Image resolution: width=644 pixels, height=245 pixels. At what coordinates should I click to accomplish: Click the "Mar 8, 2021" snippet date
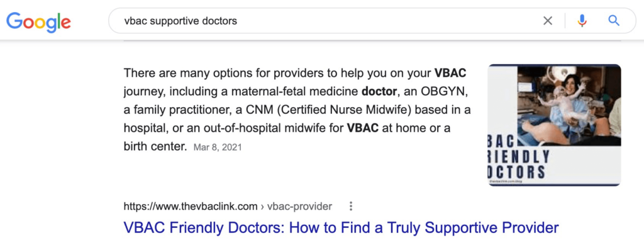click(x=218, y=147)
